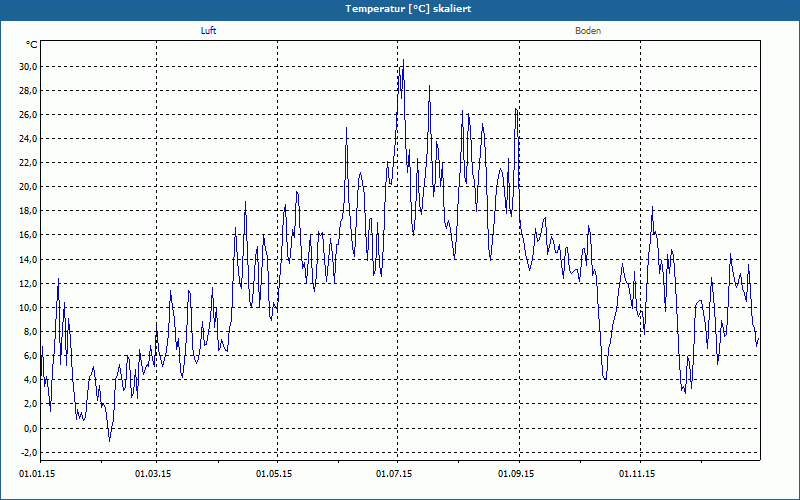Click the 2,0 y-axis label
Image resolution: width=800 pixels, height=500 pixels.
(30, 403)
